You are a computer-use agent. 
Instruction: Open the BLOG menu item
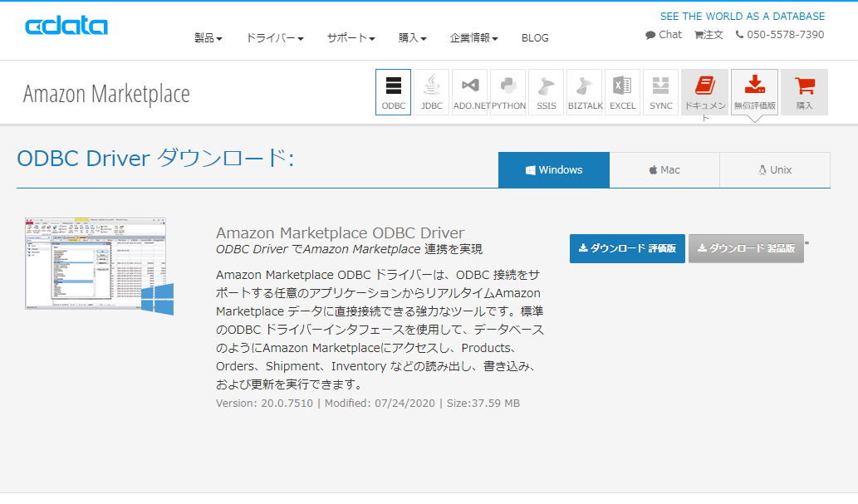pyautogui.click(x=535, y=37)
